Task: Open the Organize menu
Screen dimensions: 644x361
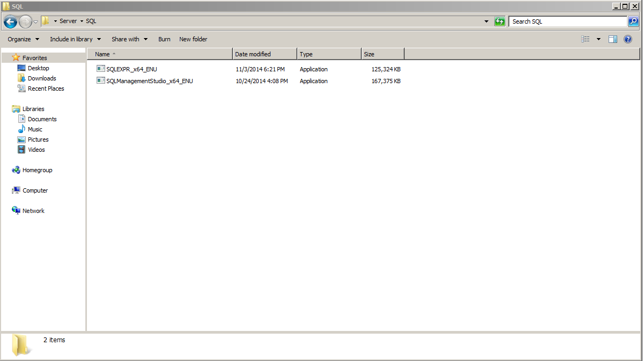Action: point(24,39)
